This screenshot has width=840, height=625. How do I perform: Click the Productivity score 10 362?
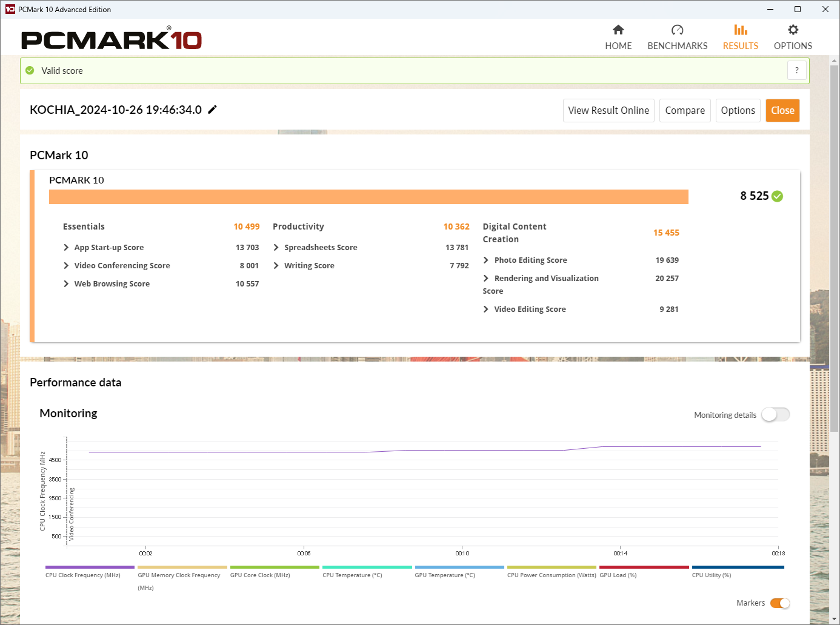click(456, 227)
